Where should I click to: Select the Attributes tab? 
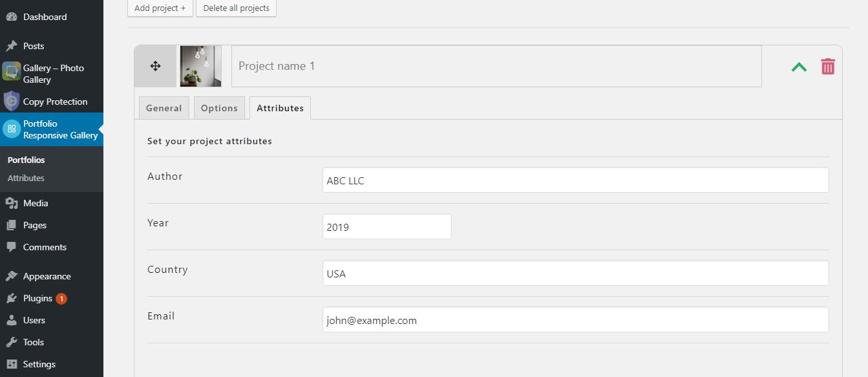[280, 108]
